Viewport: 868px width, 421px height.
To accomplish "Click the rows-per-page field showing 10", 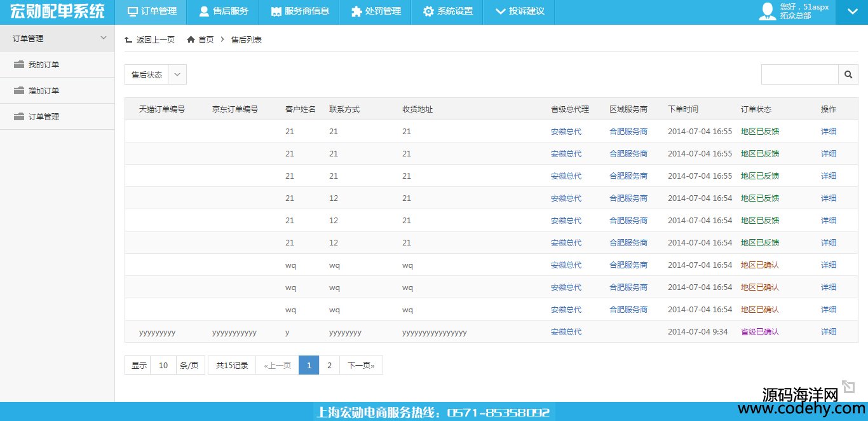I will [163, 365].
